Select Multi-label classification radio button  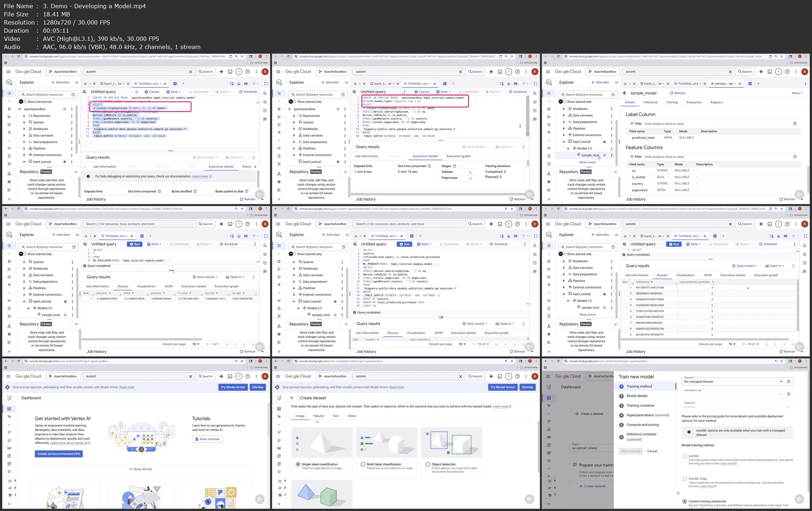pos(363,464)
